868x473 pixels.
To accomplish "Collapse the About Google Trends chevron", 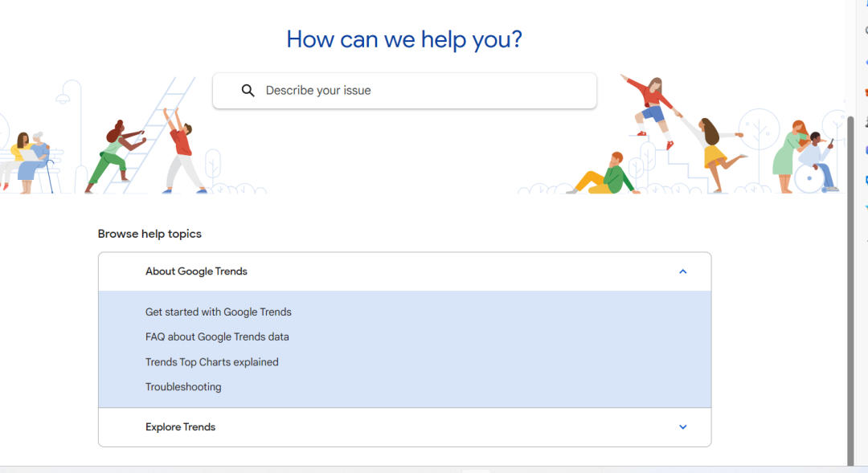I will click(x=682, y=271).
